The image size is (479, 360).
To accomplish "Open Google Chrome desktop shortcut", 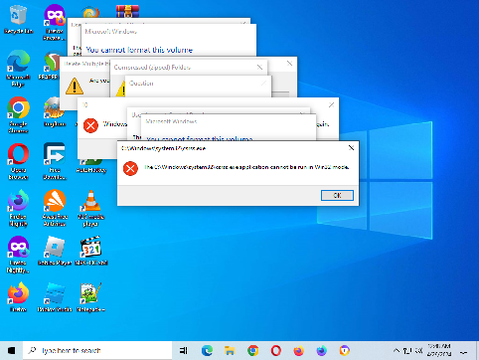I will click(x=18, y=115).
